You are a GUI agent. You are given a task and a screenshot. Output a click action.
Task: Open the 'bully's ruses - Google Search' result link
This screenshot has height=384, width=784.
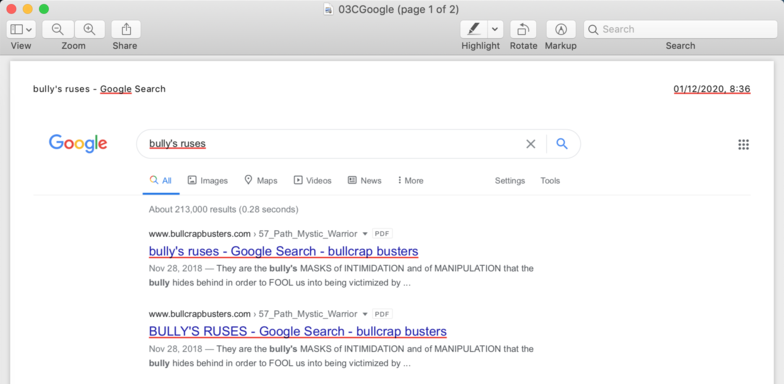click(284, 251)
